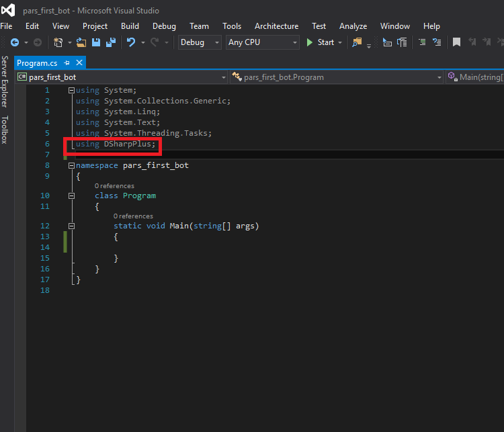Open the Server Explorer side tab
Image resolution: width=504 pixels, height=432 pixels.
4,81
